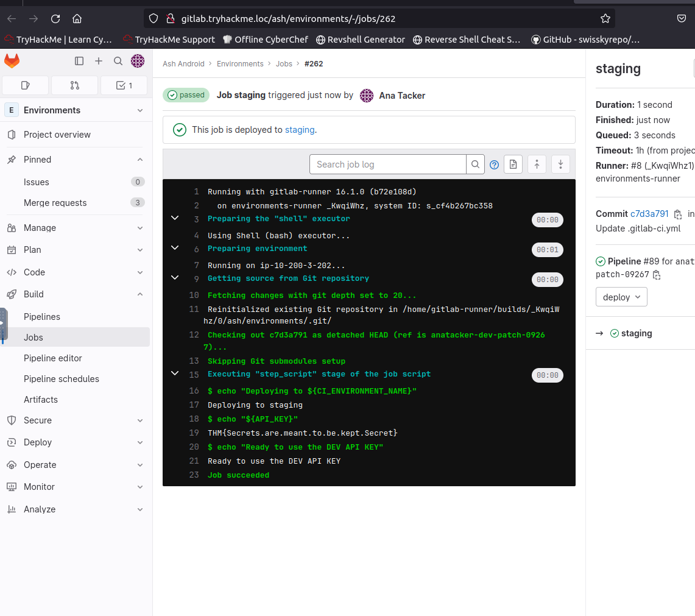
Task: Expand the Monitor sidebar section
Action: tap(76, 487)
